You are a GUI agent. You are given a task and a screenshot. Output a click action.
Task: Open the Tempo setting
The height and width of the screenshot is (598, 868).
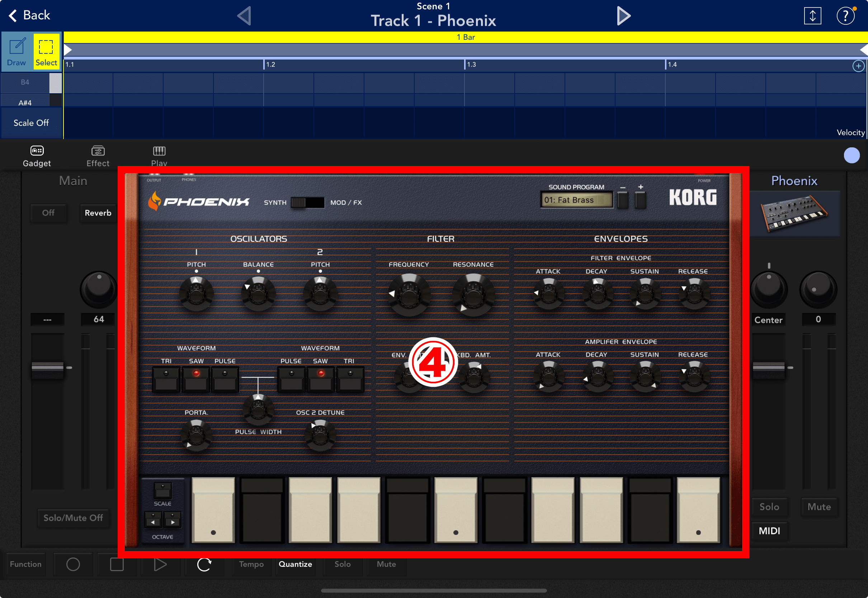pyautogui.click(x=251, y=564)
